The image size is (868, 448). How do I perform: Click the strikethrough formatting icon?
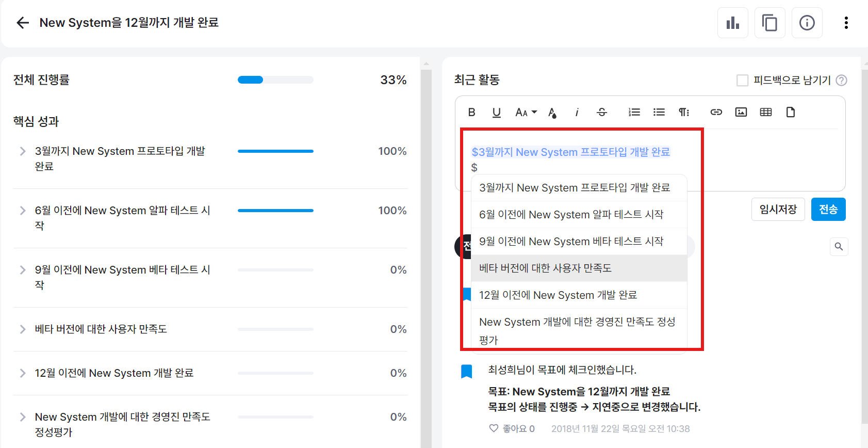point(602,112)
